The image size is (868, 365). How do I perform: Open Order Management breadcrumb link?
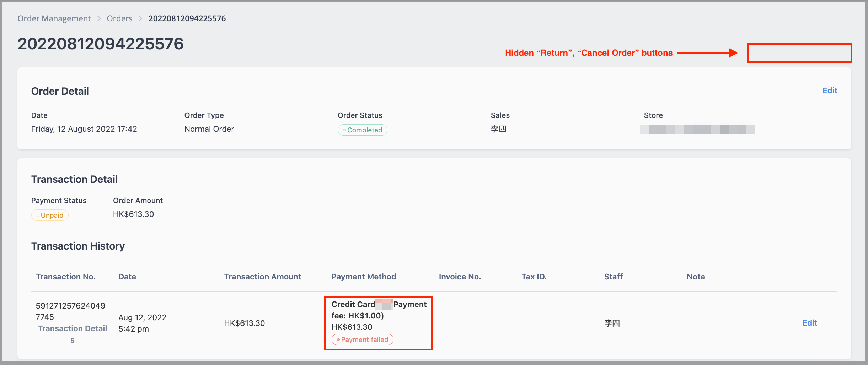[54, 18]
